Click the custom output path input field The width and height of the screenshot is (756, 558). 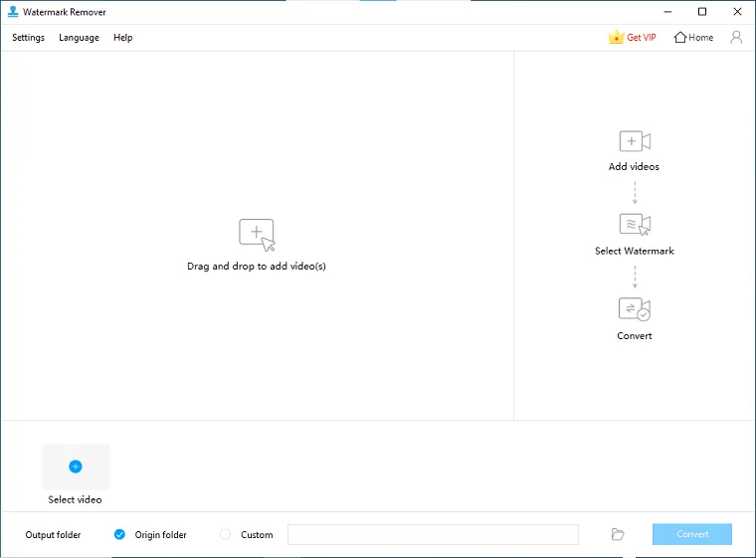point(433,534)
